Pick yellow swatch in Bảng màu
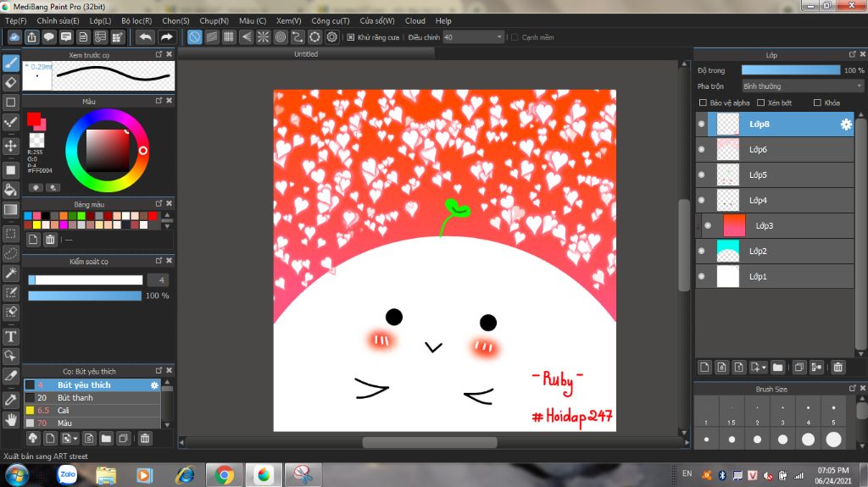The height and width of the screenshot is (487, 868). point(36,224)
